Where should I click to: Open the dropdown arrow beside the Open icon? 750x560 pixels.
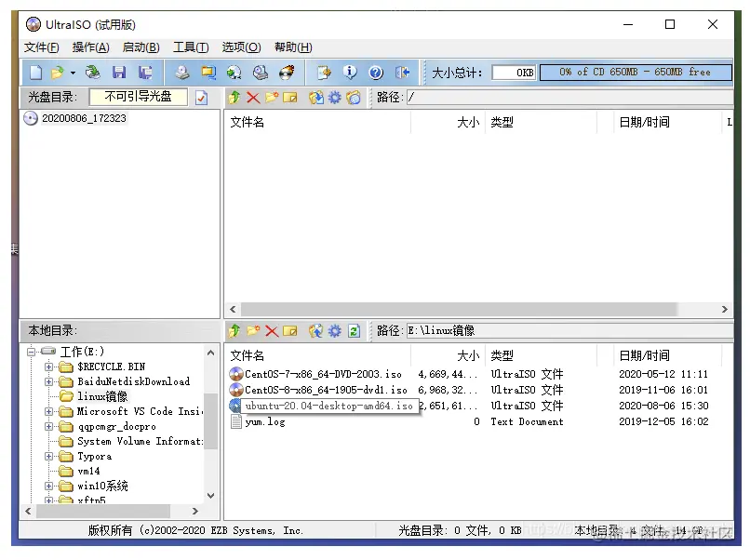[73, 73]
